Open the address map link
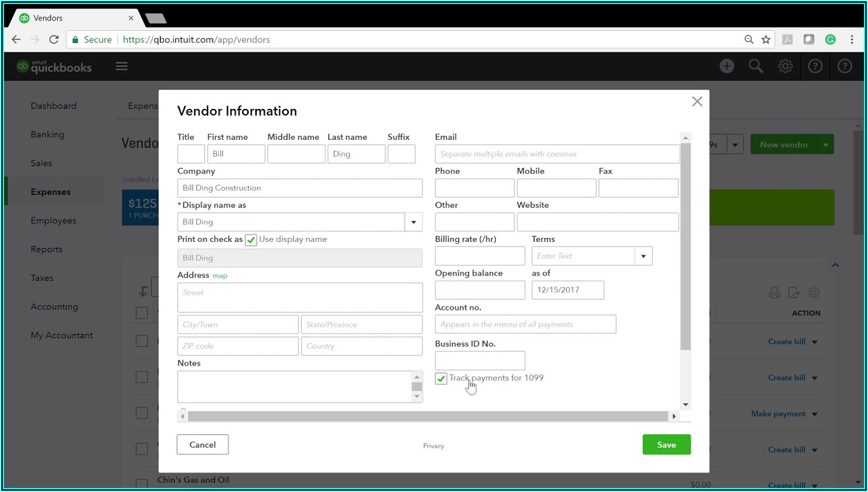This screenshot has height=492, width=868. click(220, 276)
